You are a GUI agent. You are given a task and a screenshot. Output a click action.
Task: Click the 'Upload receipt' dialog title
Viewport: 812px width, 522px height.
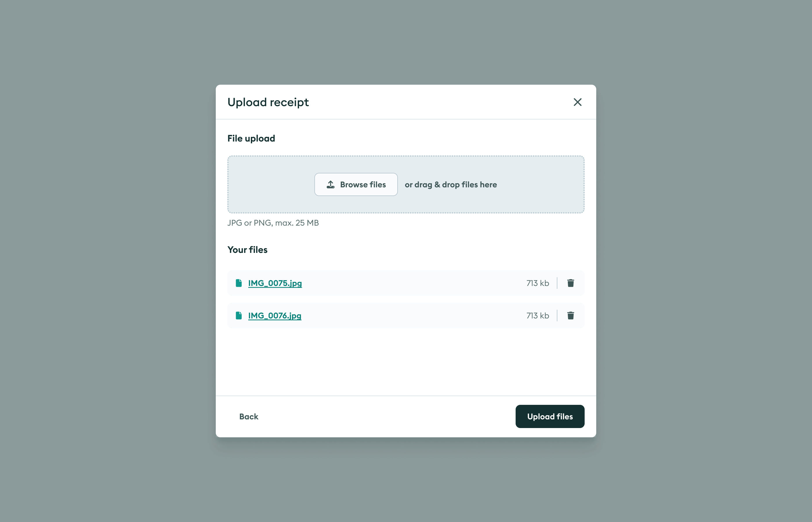point(268,102)
